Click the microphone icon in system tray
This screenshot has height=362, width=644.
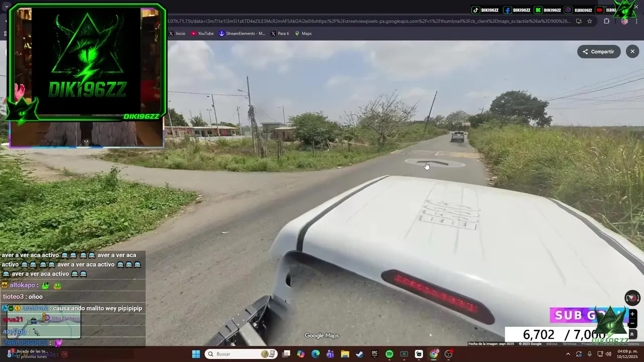pyautogui.click(x=590, y=354)
